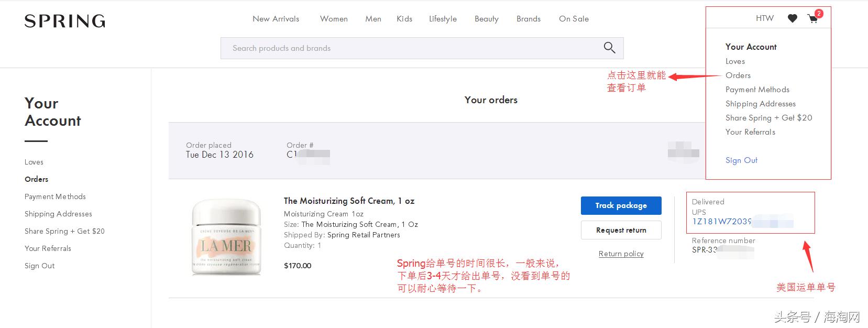Open Shipping Addresses in left sidebar

58,214
